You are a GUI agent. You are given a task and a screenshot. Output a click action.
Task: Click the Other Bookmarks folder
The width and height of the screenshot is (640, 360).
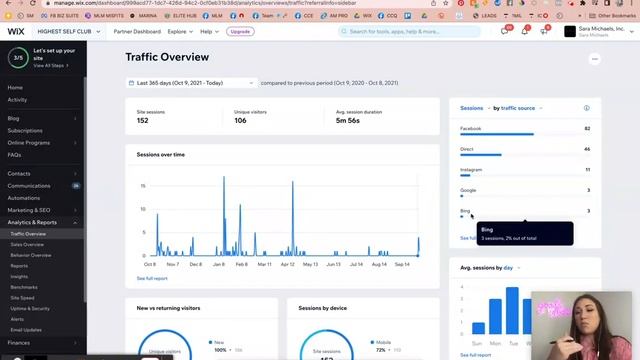612,16
